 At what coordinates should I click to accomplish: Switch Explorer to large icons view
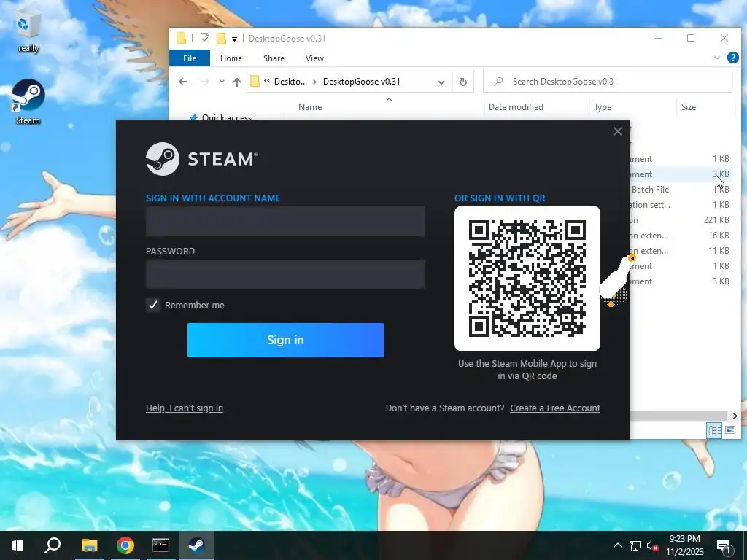point(729,430)
